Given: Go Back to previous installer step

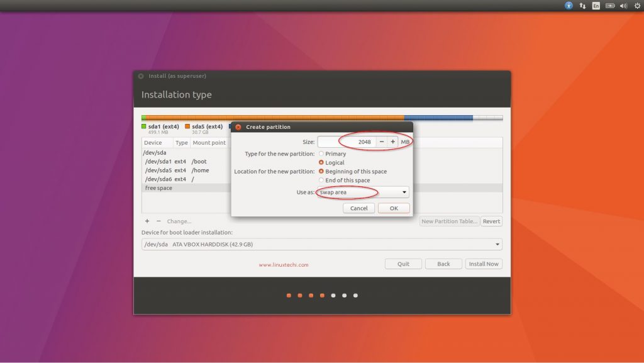Looking at the screenshot, I should pyautogui.click(x=443, y=264).
